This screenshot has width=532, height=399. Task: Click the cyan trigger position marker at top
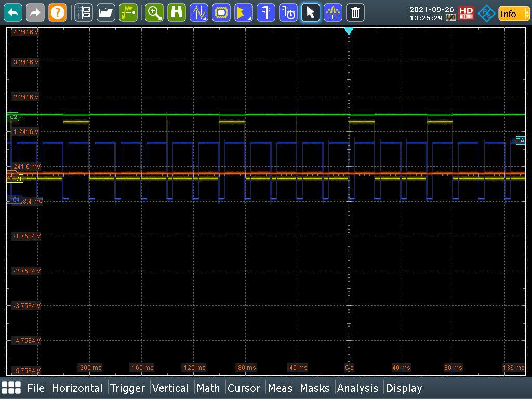coord(349,32)
